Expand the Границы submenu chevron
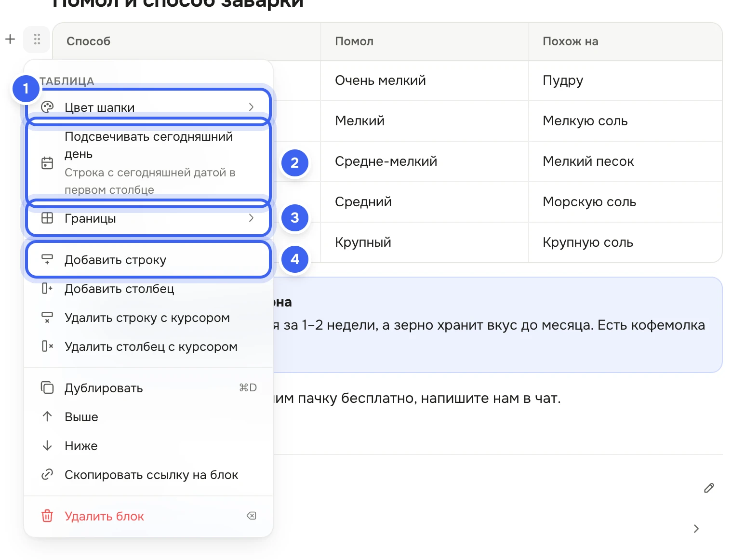The width and height of the screenshot is (745, 560). [x=251, y=218]
